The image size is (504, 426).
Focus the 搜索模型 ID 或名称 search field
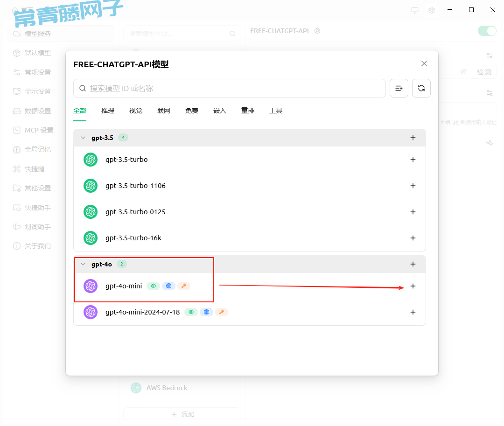(230, 88)
